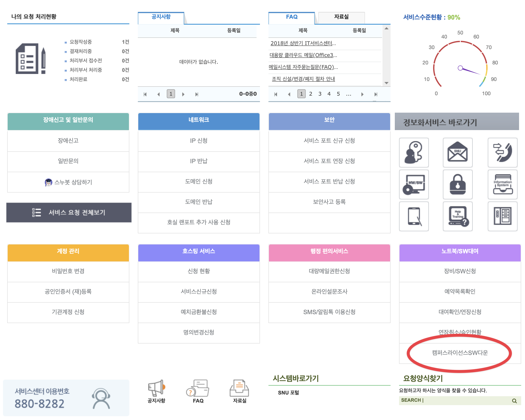Open the SNU mail envelope icon

click(x=458, y=153)
